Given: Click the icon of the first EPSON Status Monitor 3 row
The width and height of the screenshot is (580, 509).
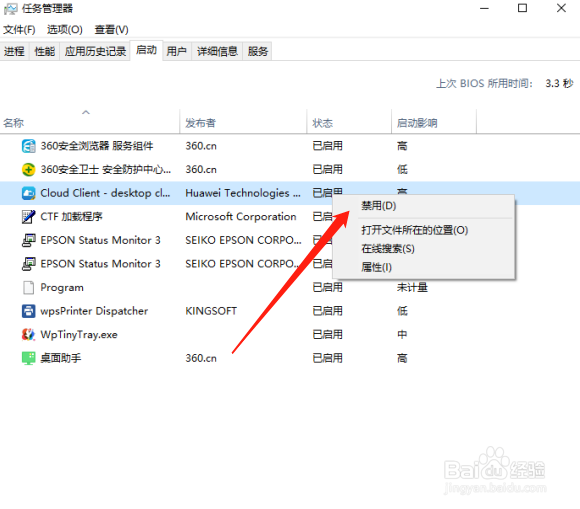Looking at the screenshot, I should (28, 240).
